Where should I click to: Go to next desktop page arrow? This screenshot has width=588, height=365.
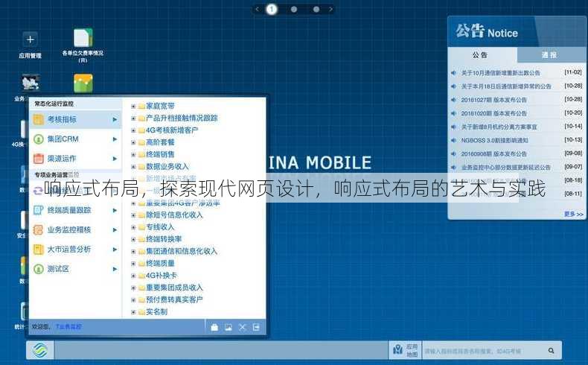pos(330,9)
